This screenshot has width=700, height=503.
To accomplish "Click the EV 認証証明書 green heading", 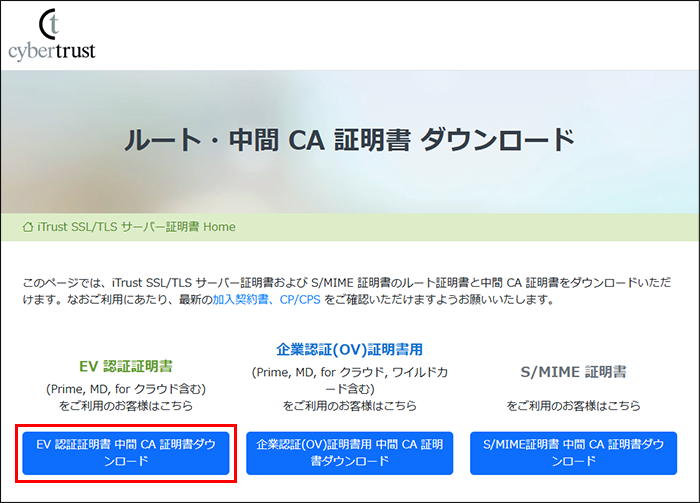I will [x=126, y=366].
